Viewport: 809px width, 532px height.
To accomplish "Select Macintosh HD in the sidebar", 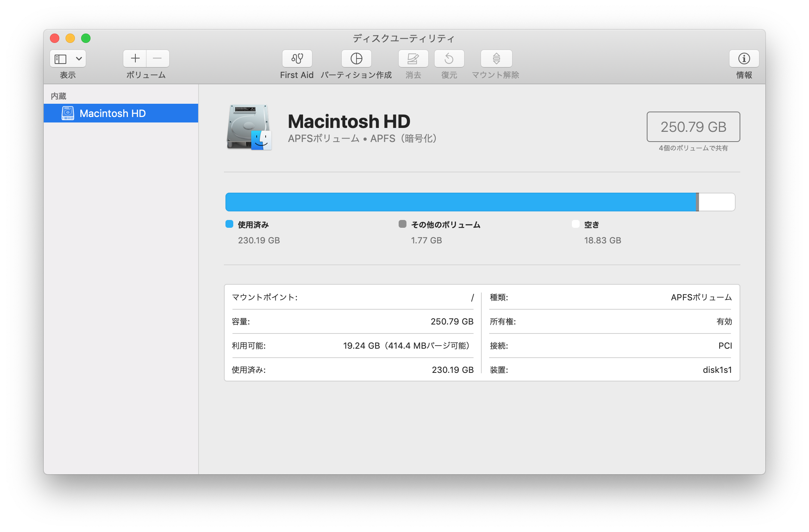I will point(121,113).
